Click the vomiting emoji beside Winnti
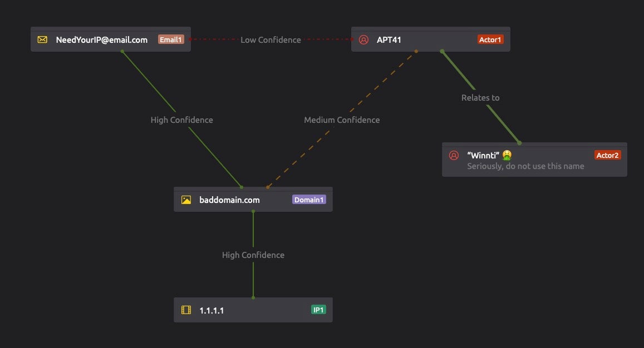 [507, 155]
